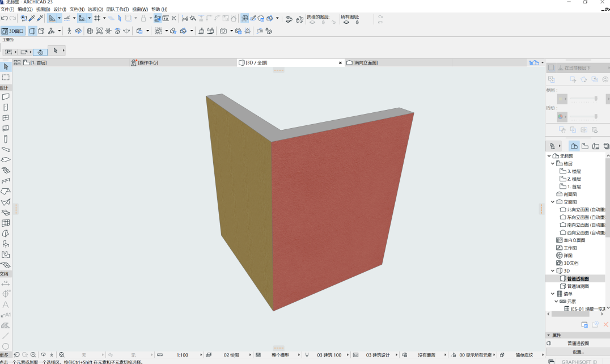Collapse the 3D tree node
Viewport: 610px width, 364px height.
pos(552,270)
